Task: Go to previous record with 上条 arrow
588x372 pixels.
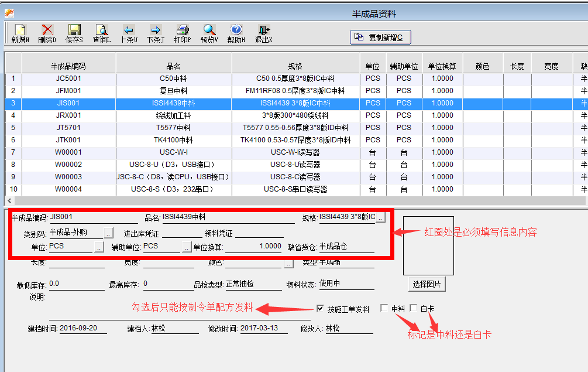Action: click(129, 33)
